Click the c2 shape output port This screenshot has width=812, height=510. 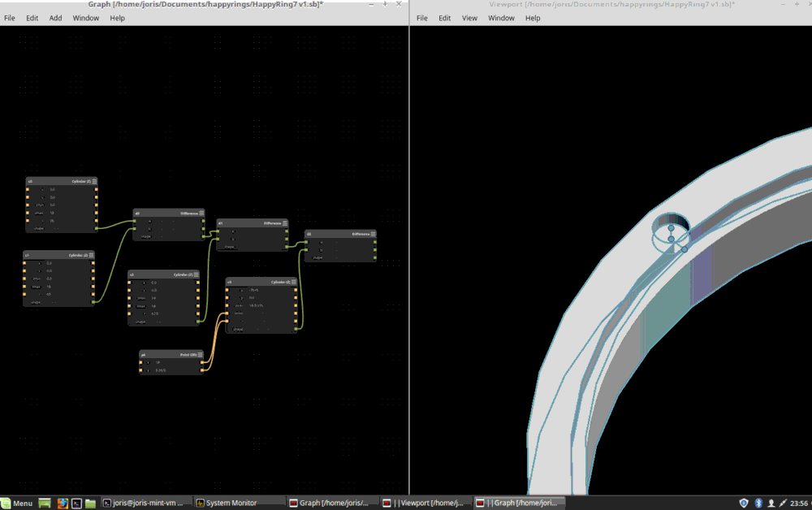197,322
